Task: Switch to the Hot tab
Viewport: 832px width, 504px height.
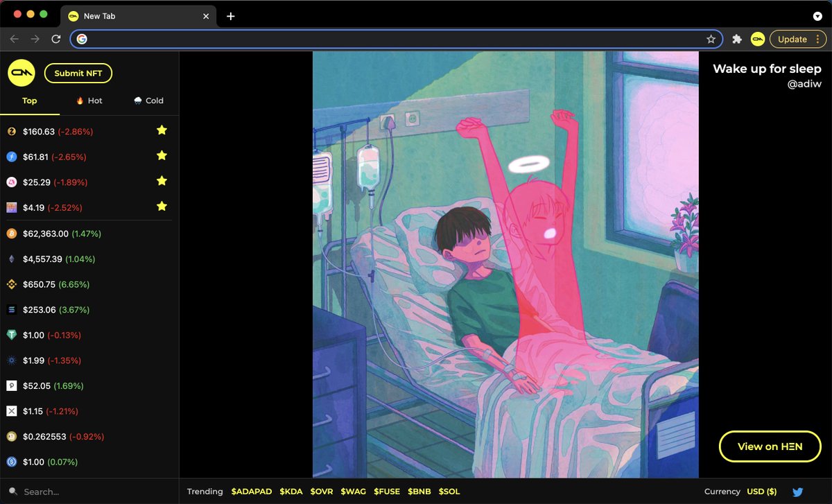Action: 89,101
